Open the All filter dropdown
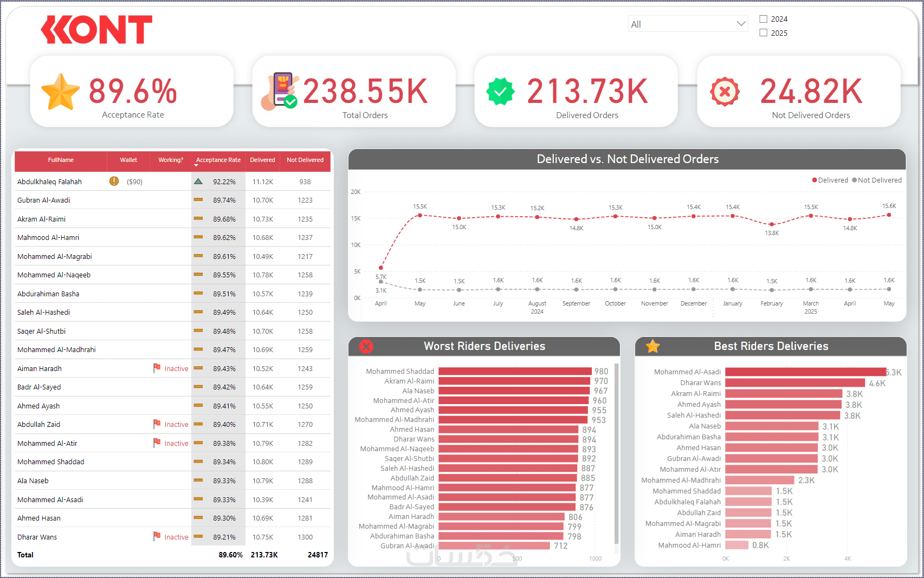The height and width of the screenshot is (578, 924). point(688,24)
